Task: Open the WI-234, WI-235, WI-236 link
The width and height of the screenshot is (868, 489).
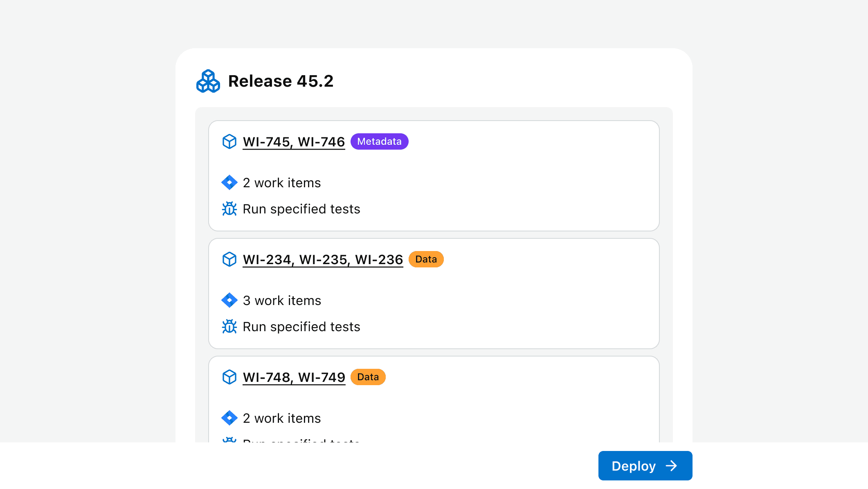Action: pos(323,259)
